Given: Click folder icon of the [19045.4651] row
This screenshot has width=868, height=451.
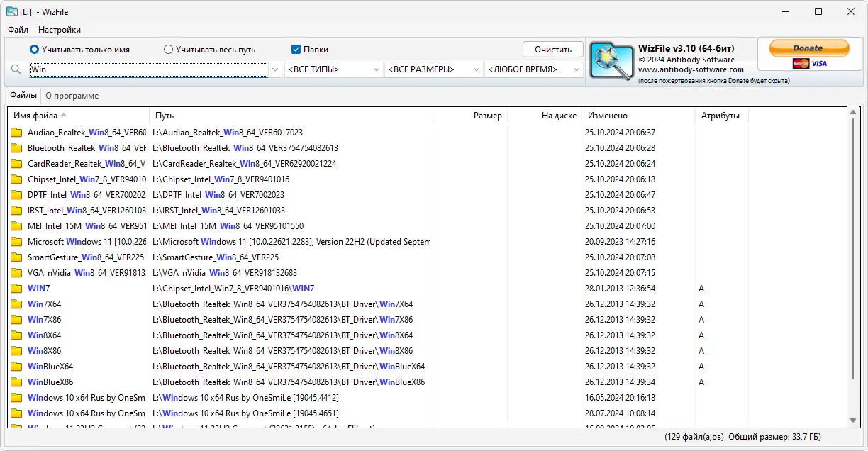Looking at the screenshot, I should click(16, 413).
